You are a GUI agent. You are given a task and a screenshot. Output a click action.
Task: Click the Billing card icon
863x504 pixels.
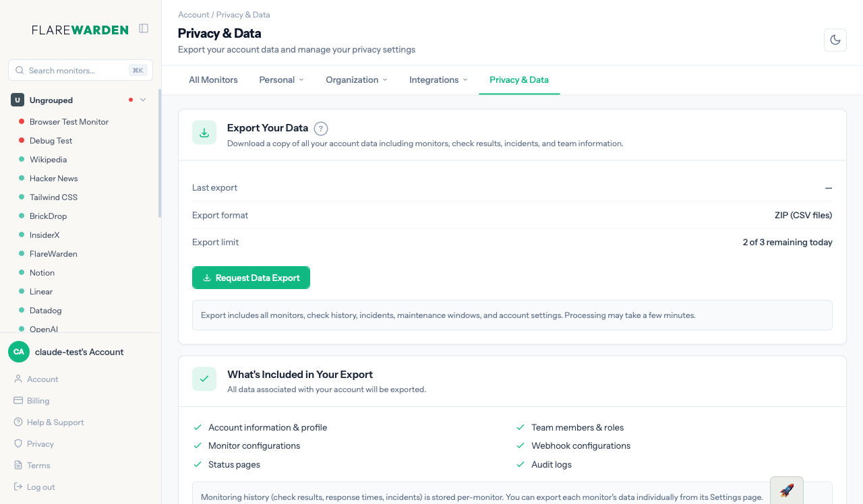click(x=18, y=401)
